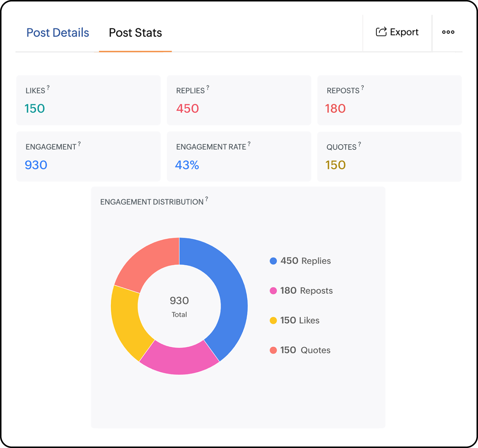Click the 930 Total chart center
This screenshot has height=448, width=478.
point(179,305)
